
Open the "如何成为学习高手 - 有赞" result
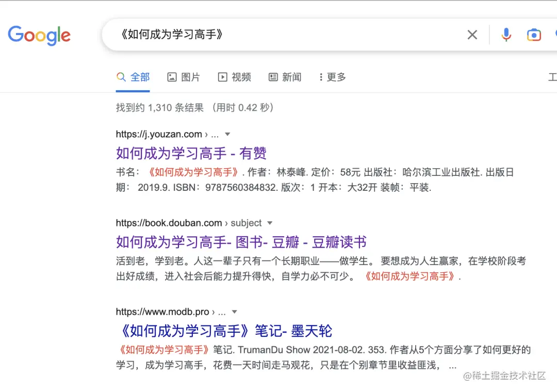[191, 153]
